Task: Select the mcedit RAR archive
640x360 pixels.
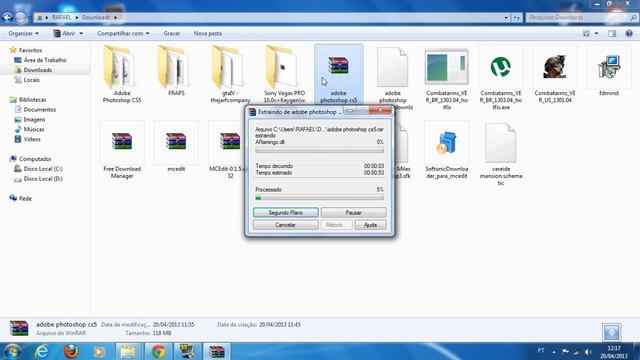Action: pyautogui.click(x=176, y=147)
